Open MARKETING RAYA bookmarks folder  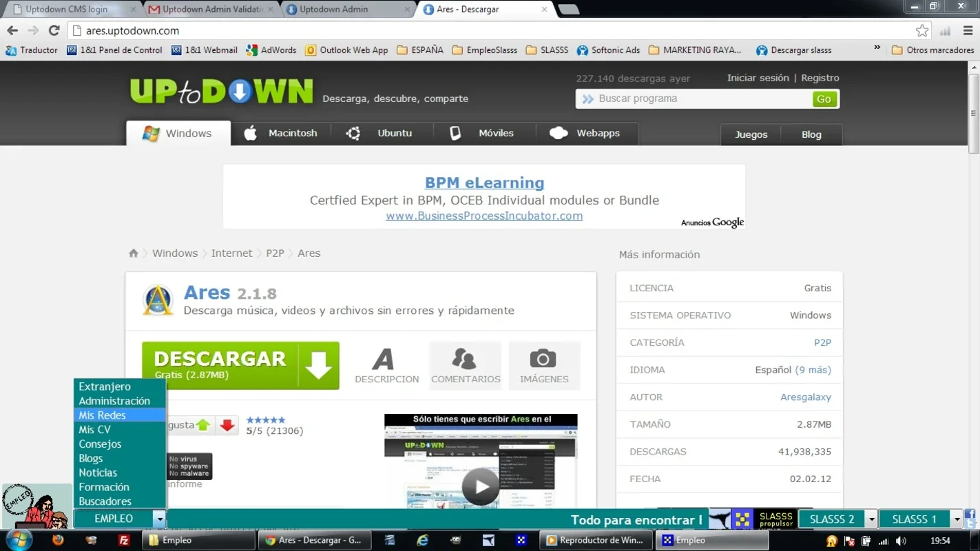tap(695, 50)
